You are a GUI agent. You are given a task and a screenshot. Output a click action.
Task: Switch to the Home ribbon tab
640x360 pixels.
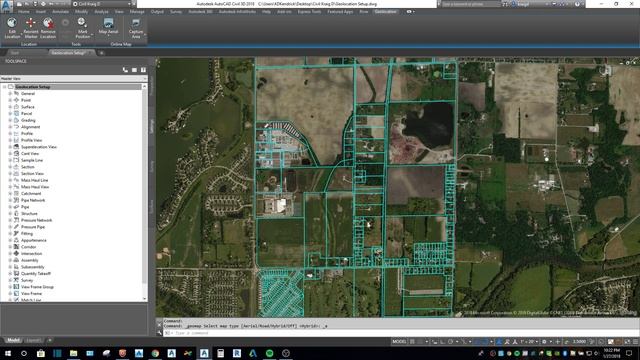(x=24, y=12)
